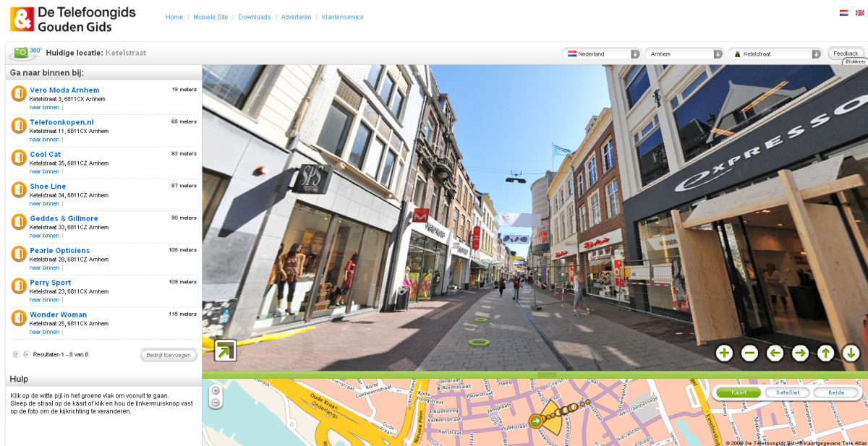Go to next results page arrow

click(27, 354)
